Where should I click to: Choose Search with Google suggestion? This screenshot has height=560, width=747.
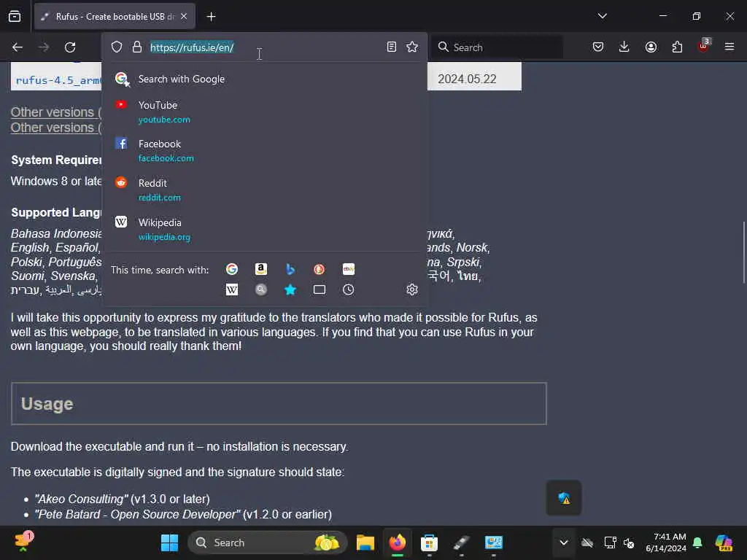264,79
